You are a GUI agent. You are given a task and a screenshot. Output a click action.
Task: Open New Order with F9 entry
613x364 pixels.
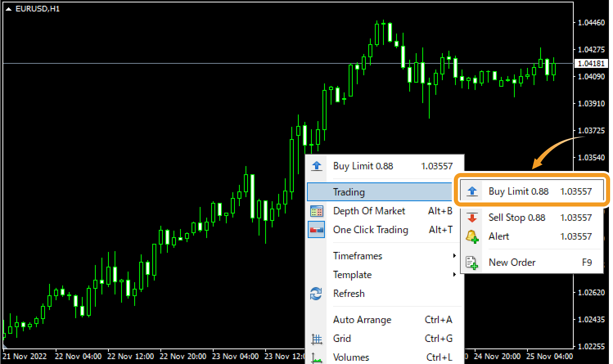(x=512, y=262)
